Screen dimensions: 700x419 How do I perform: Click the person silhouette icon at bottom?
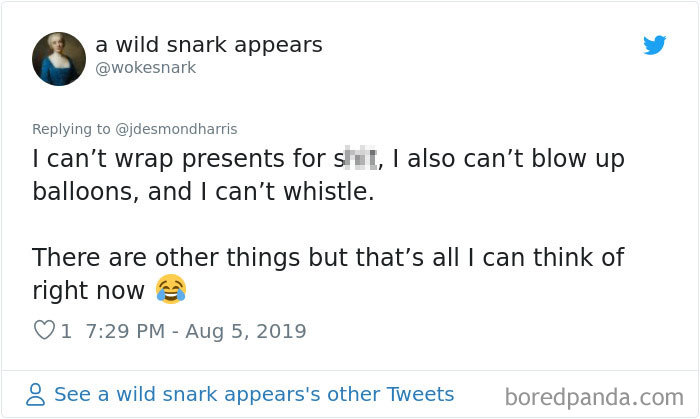click(x=36, y=395)
